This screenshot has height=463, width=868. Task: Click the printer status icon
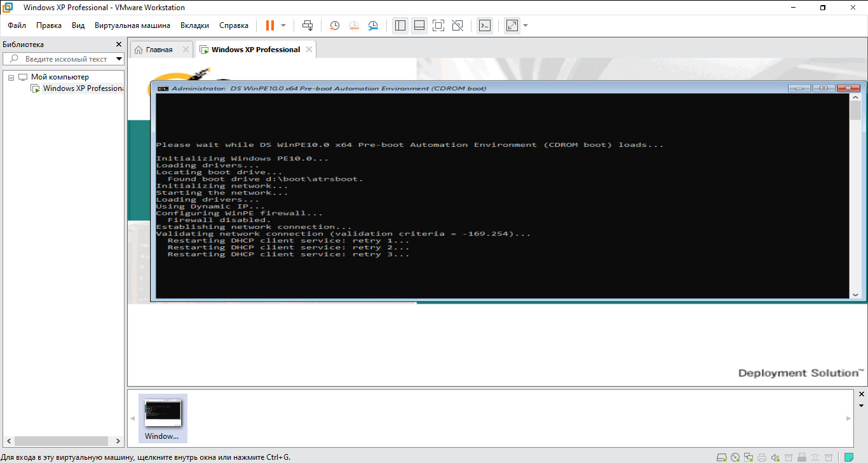[x=762, y=457]
